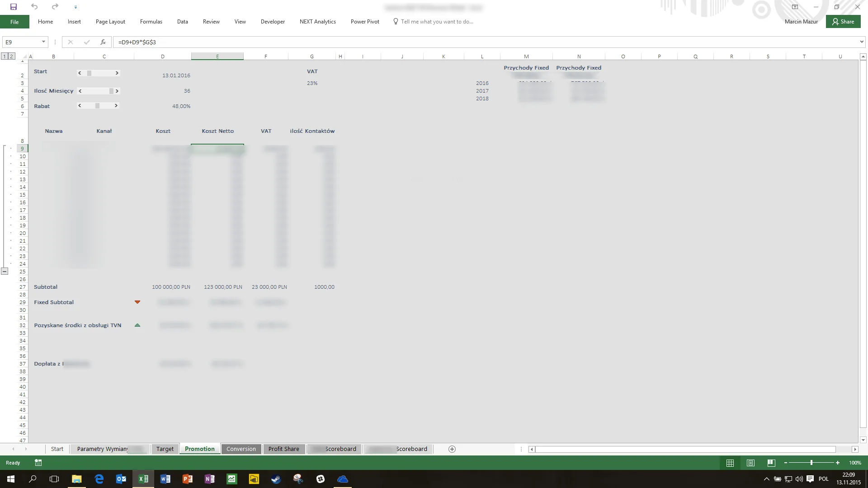
Task: Go to the Formulas tab
Action: (151, 22)
